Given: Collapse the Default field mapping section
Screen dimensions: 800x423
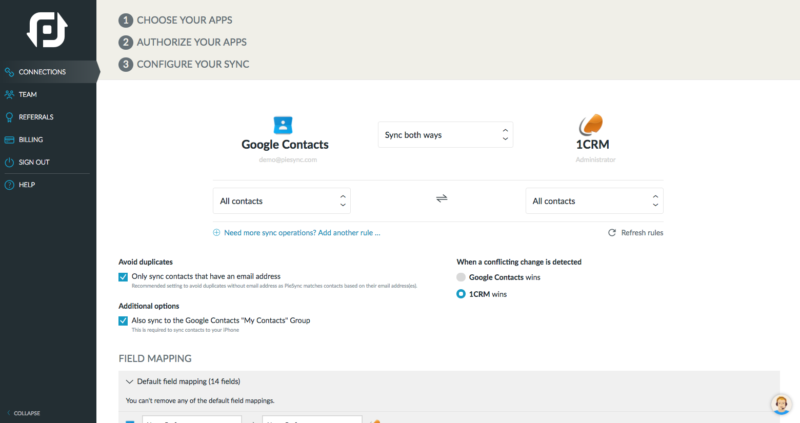Looking at the screenshot, I should (129, 381).
